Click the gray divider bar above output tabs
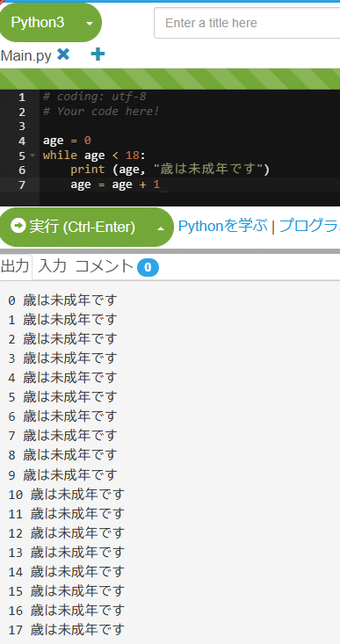This screenshot has height=644, width=340. click(170, 251)
